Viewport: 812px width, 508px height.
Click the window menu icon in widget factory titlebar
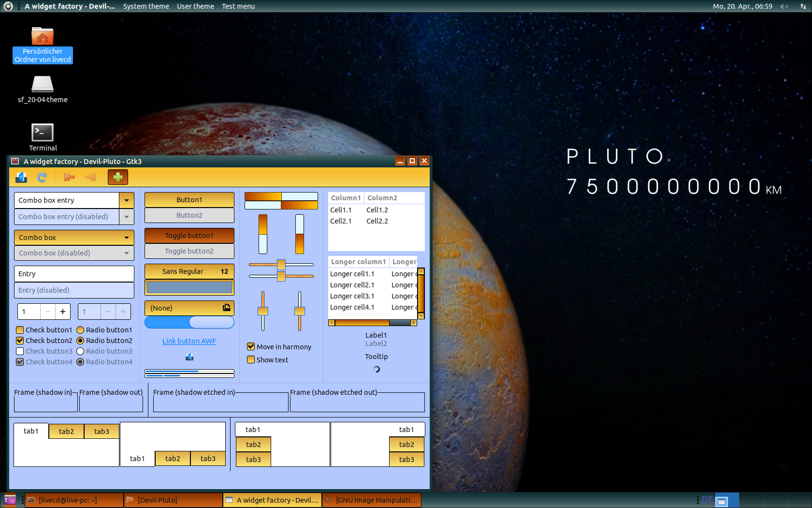point(15,161)
